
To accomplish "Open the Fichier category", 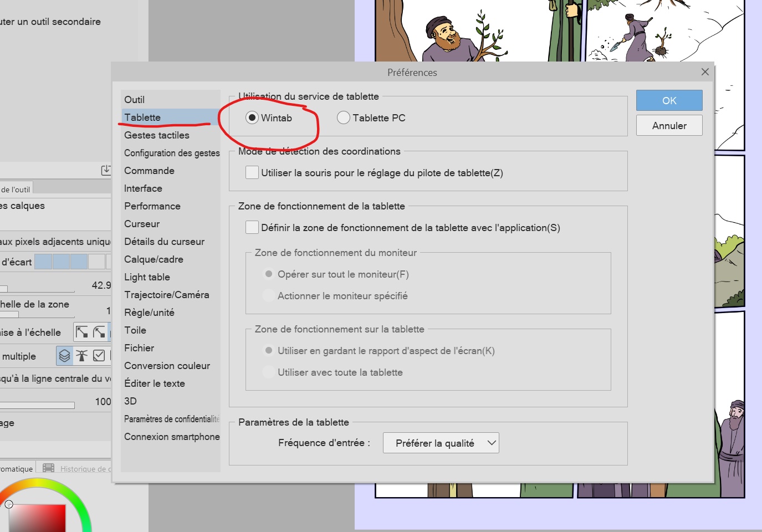I will (x=171, y=348).
